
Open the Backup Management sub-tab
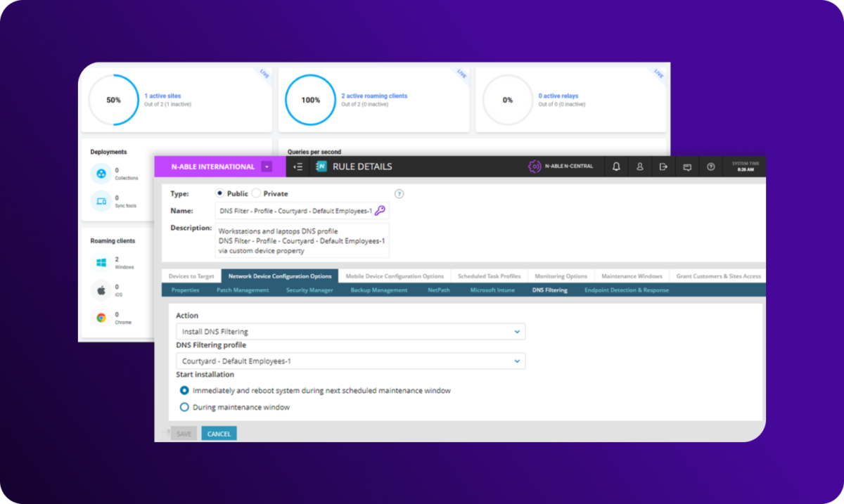tap(379, 290)
